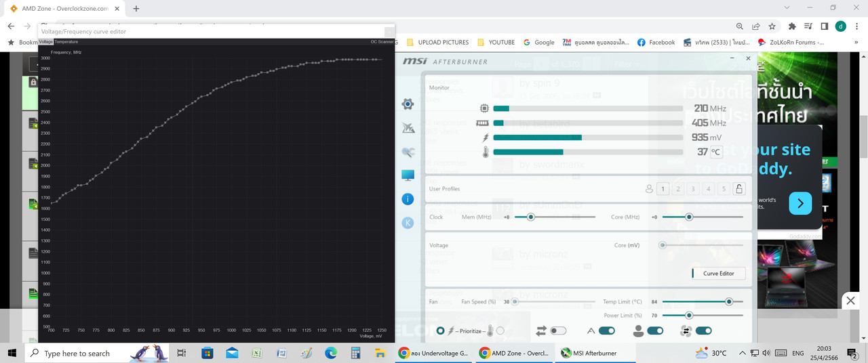Image resolution: width=868 pixels, height=363 pixels.
Task: Open Afterburner settings gear icon
Action: (x=408, y=104)
